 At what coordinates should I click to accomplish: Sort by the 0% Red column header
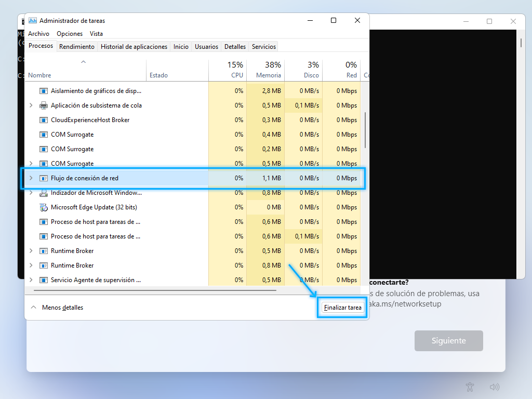click(342, 70)
